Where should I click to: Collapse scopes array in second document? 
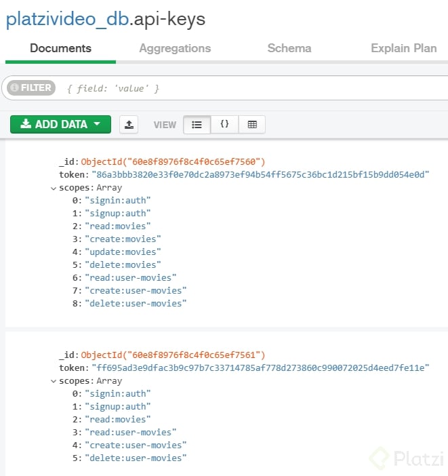coord(54,381)
